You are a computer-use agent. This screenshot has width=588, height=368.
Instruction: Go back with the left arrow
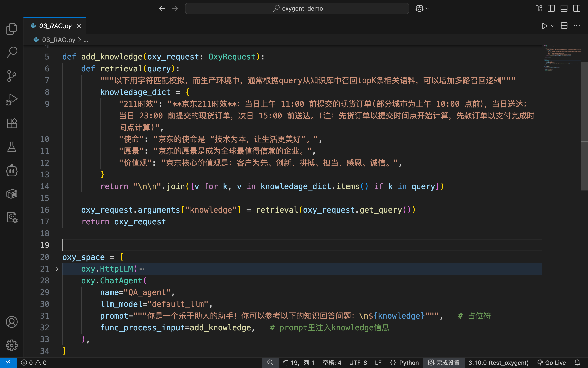click(x=162, y=9)
